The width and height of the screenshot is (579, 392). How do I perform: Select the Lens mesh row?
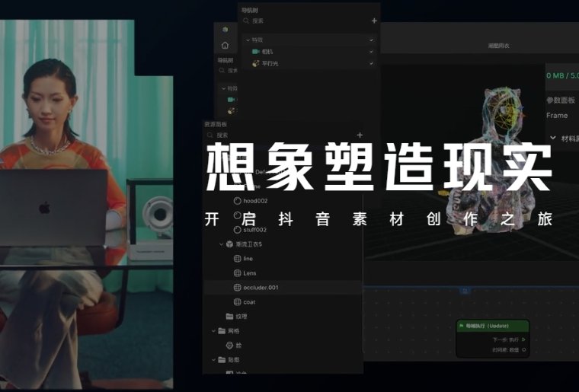pyautogui.click(x=283, y=273)
